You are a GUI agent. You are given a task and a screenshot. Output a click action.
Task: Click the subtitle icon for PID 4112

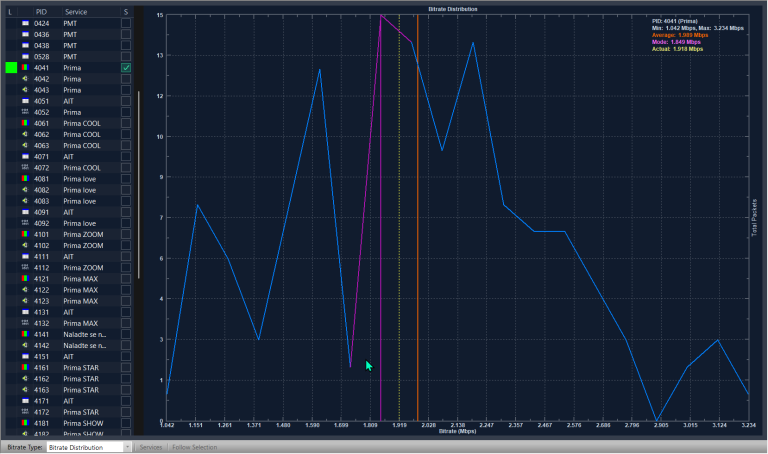click(25, 267)
